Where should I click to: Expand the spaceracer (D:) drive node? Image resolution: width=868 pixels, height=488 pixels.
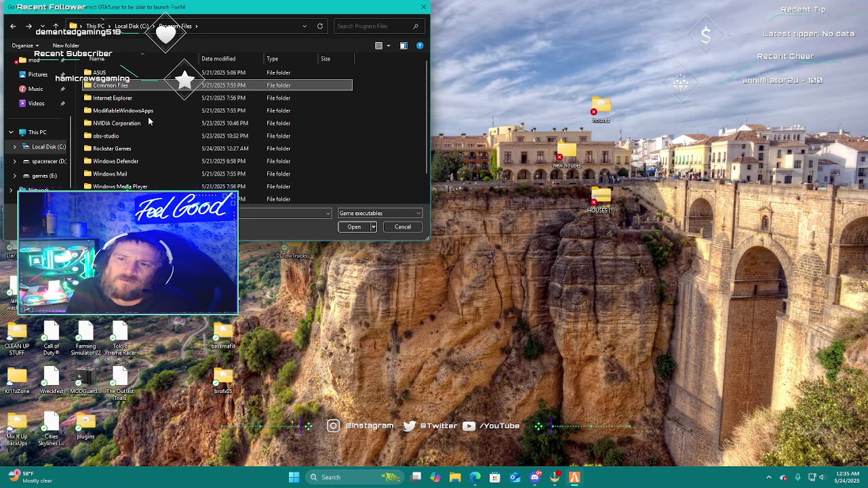(14, 161)
